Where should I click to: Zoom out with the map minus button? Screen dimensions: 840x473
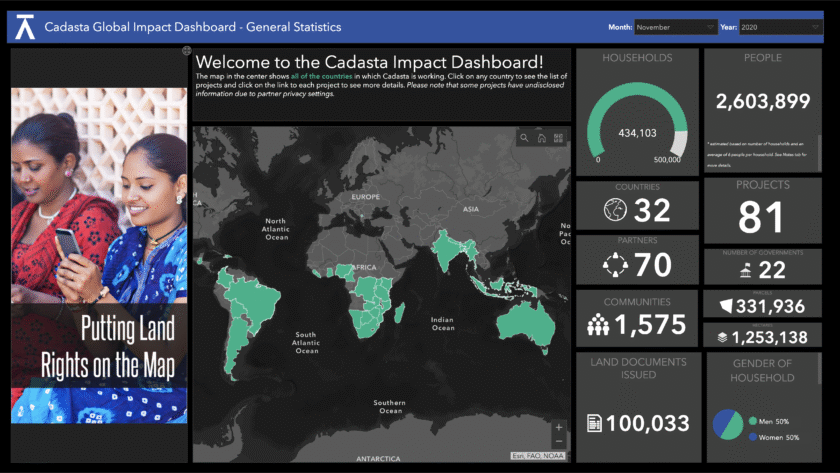559,442
